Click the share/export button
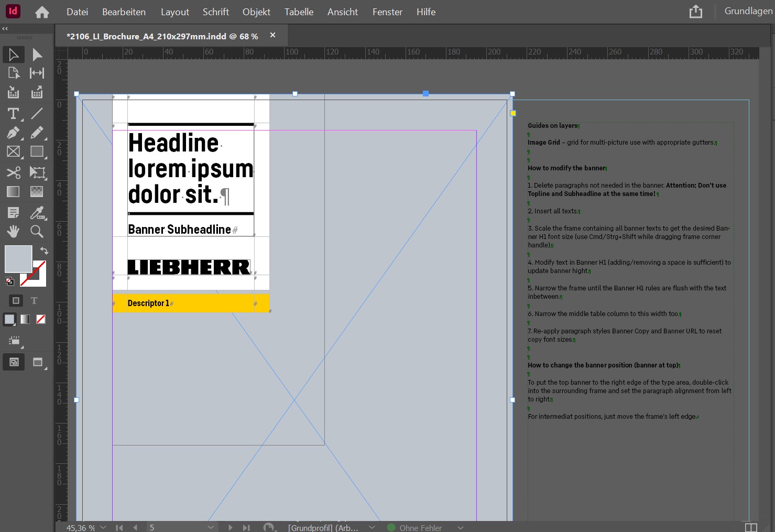The height and width of the screenshot is (532, 775). point(695,12)
